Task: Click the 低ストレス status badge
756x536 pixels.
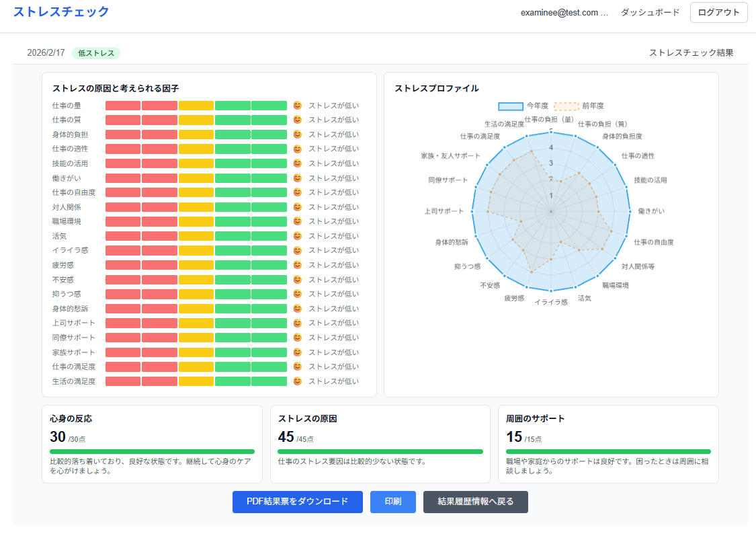Action: (96, 53)
